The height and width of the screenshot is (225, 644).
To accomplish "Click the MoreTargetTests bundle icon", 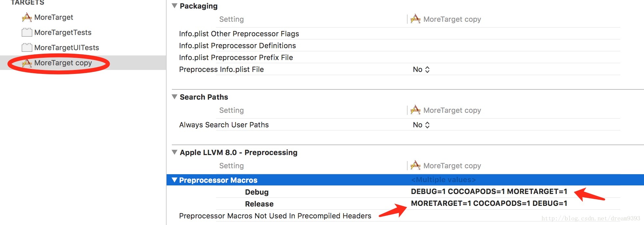I will tap(27, 32).
